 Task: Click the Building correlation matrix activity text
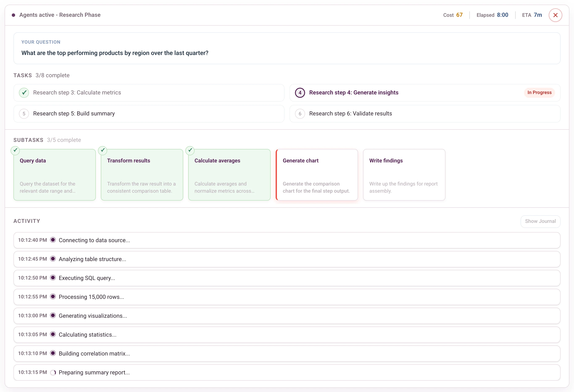(x=94, y=354)
